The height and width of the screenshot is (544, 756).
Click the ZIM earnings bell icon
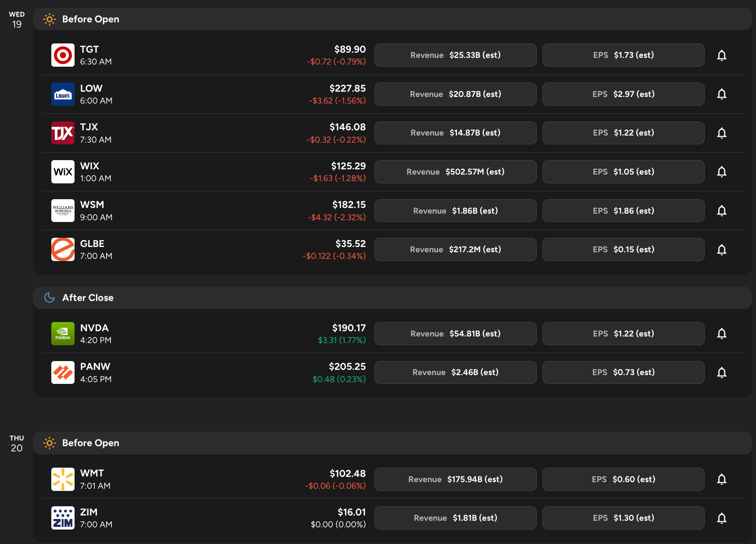(722, 518)
